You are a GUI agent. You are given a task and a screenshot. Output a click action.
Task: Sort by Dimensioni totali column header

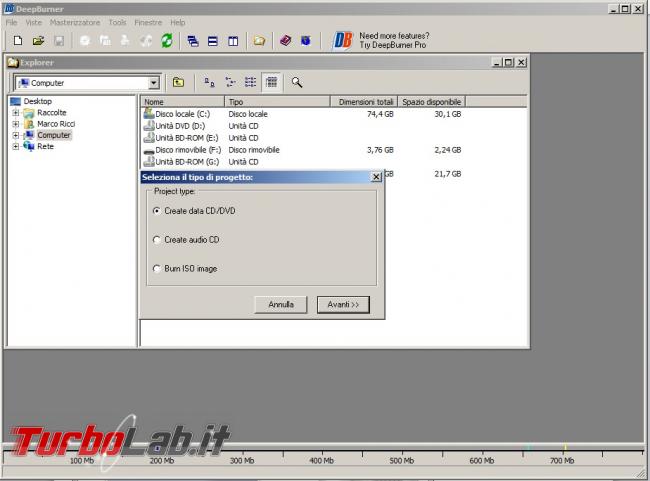(x=364, y=102)
